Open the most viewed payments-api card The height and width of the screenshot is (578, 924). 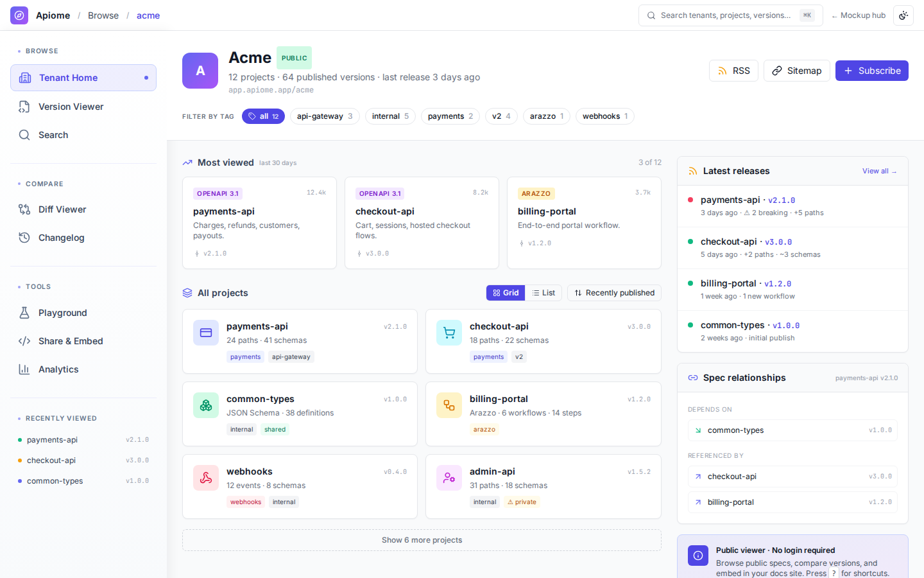tap(259, 223)
